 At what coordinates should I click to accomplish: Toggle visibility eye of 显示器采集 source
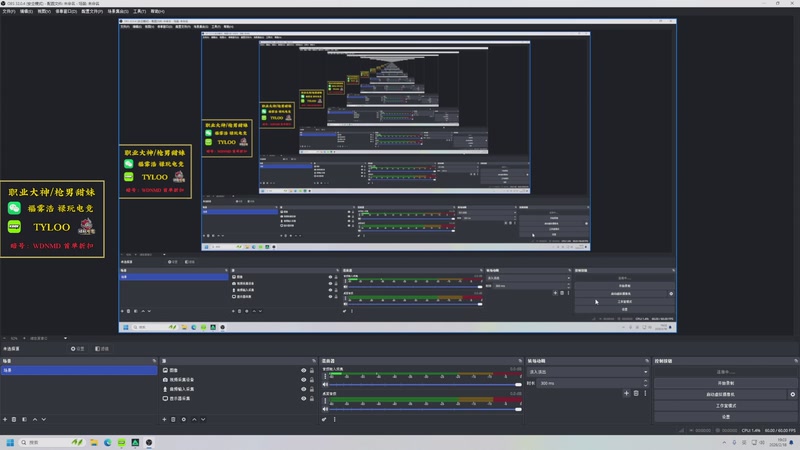tap(304, 398)
